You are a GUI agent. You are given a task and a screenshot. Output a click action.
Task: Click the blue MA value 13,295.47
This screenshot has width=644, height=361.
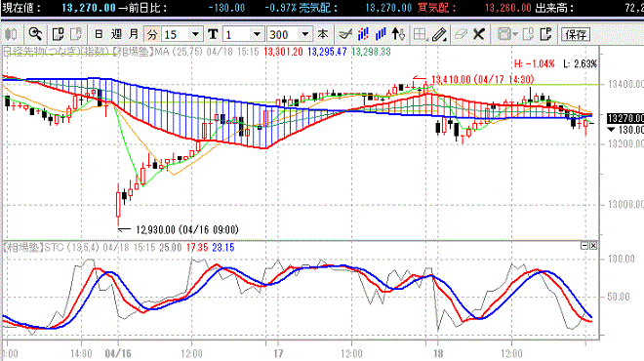[327, 52]
